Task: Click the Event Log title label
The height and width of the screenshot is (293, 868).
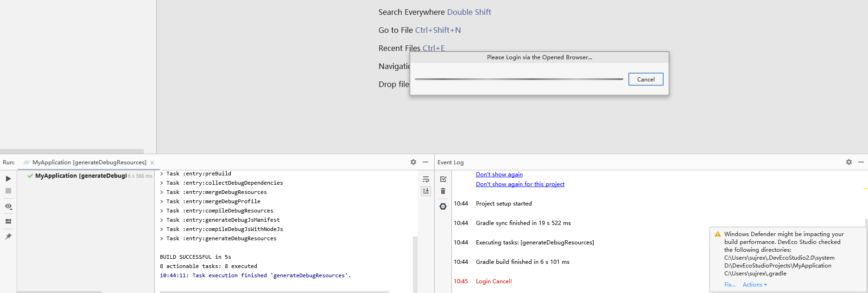Action: click(x=450, y=162)
